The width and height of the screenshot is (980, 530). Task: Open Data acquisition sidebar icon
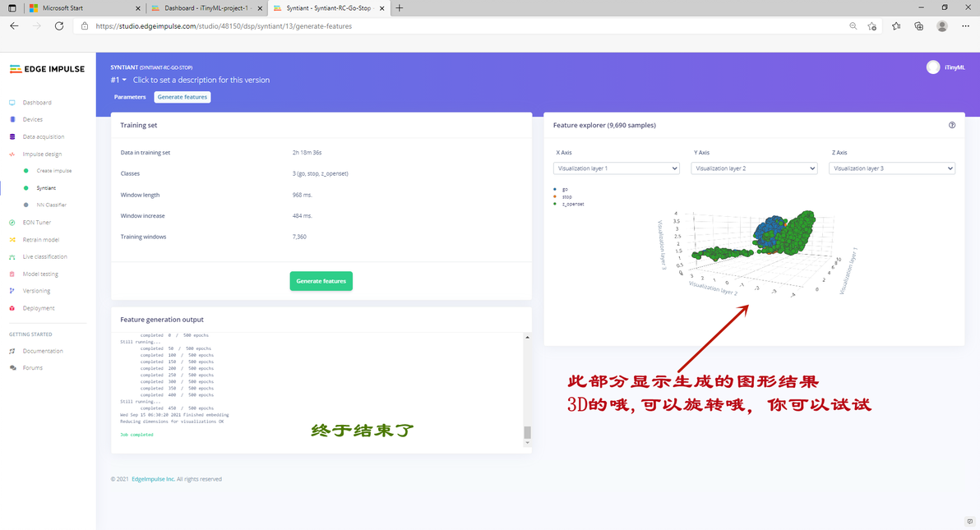pyautogui.click(x=12, y=137)
